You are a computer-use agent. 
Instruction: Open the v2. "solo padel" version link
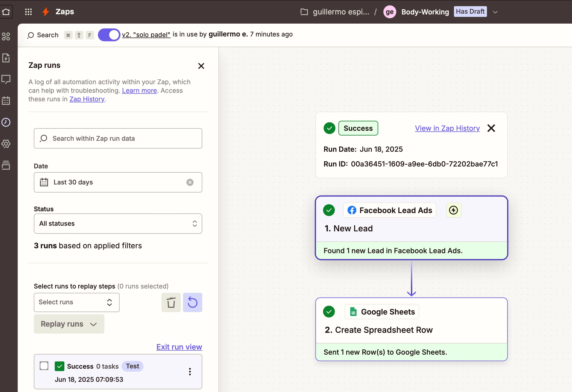tap(146, 35)
